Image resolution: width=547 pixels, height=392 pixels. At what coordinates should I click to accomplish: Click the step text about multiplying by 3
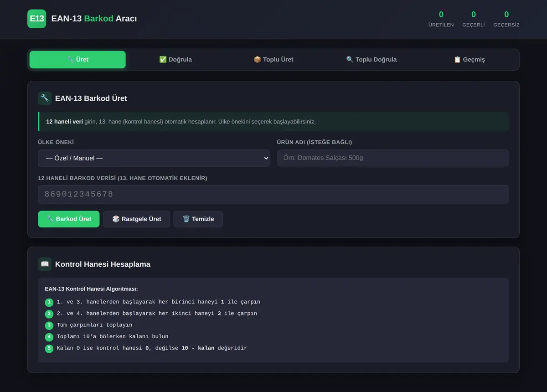click(x=157, y=313)
